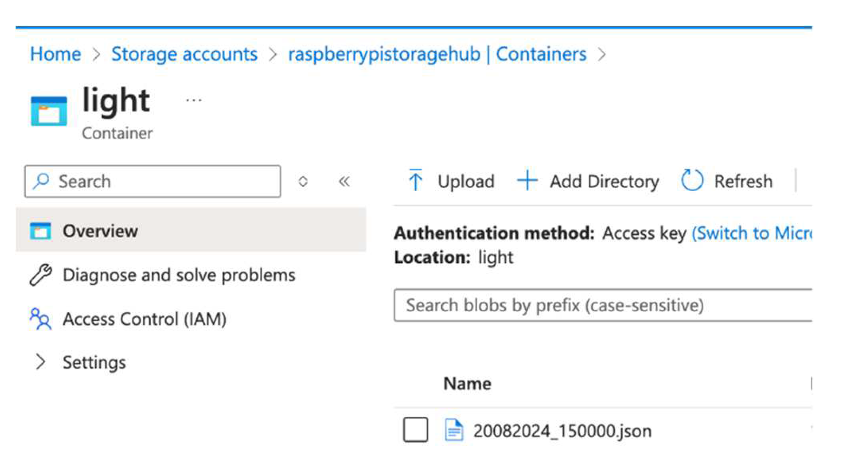868x466 pixels.
Task: Expand the Settings section chevron
Action: (x=41, y=362)
